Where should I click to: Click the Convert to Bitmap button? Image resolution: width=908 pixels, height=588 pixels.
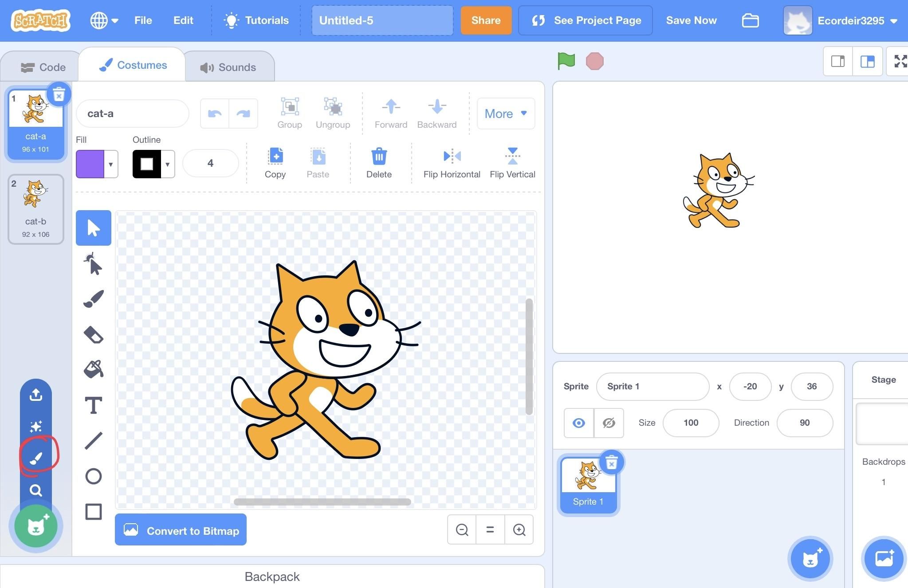coord(180,530)
